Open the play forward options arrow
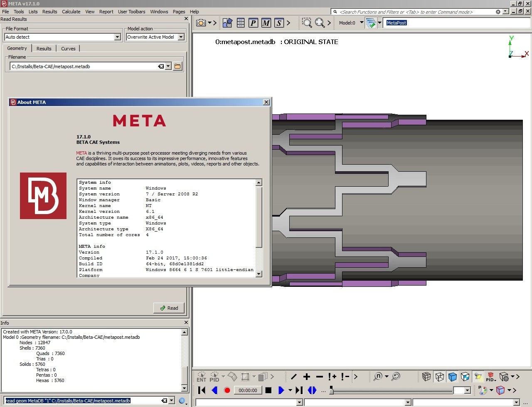 (290, 390)
